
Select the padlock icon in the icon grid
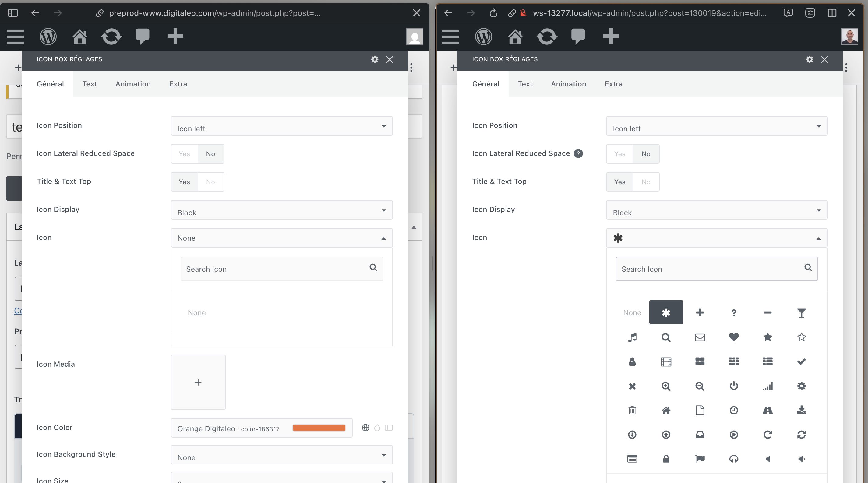coord(666,459)
